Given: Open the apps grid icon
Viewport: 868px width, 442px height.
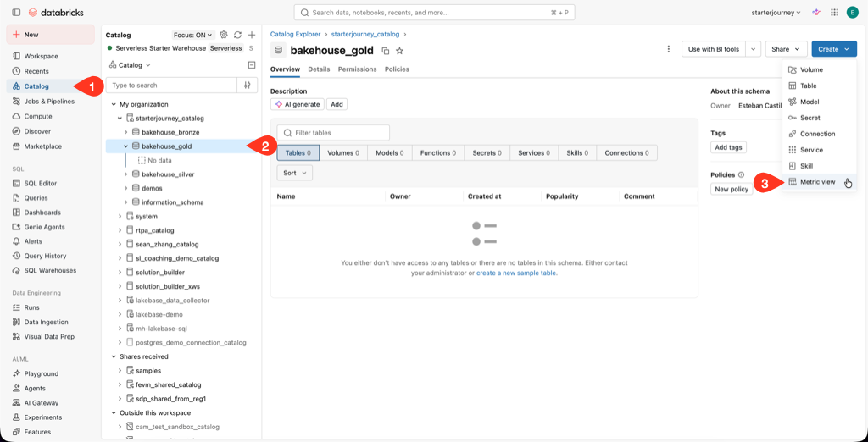Looking at the screenshot, I should point(834,12).
